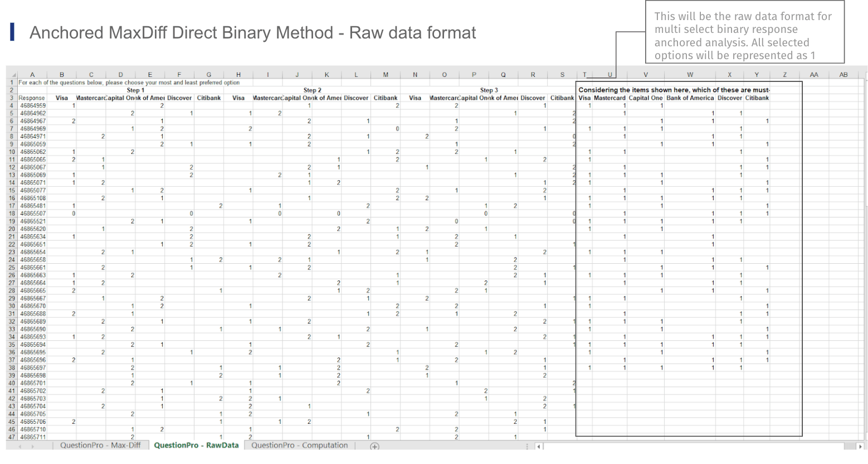Click response ID 46864959

(32, 105)
